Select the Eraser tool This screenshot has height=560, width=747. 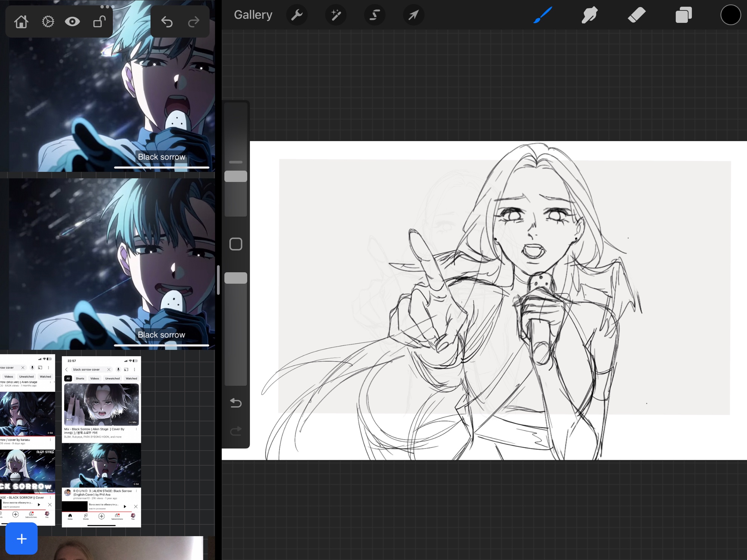636,15
